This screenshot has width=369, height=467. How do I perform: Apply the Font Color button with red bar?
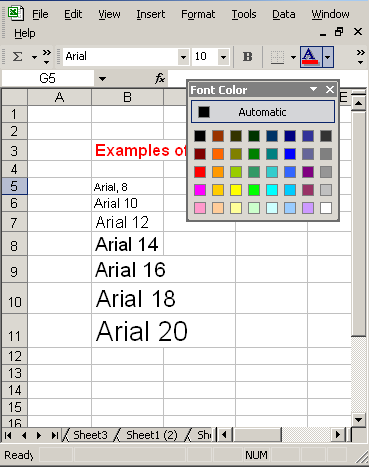pos(311,57)
